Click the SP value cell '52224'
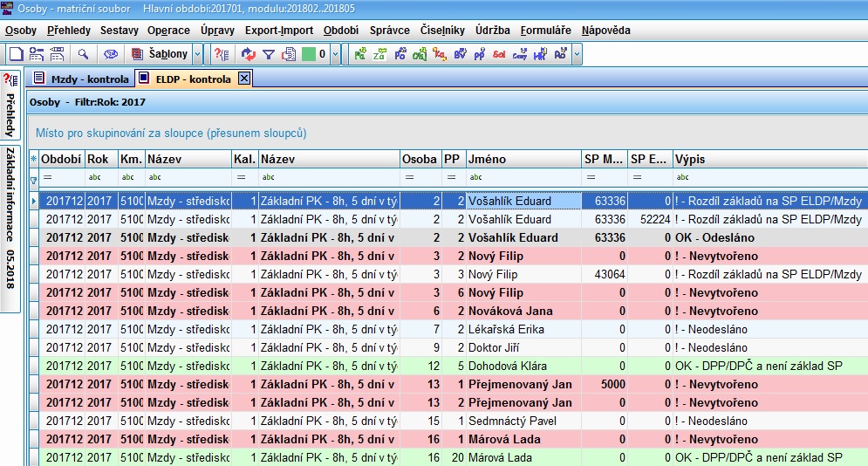 [650, 219]
